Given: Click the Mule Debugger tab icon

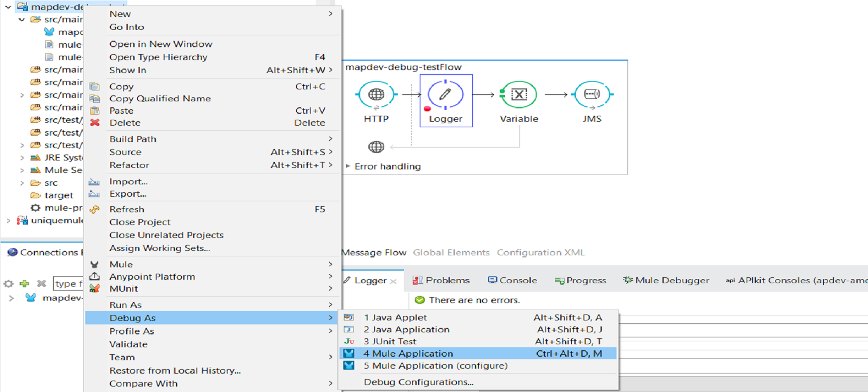Looking at the screenshot, I should pyautogui.click(x=628, y=280).
